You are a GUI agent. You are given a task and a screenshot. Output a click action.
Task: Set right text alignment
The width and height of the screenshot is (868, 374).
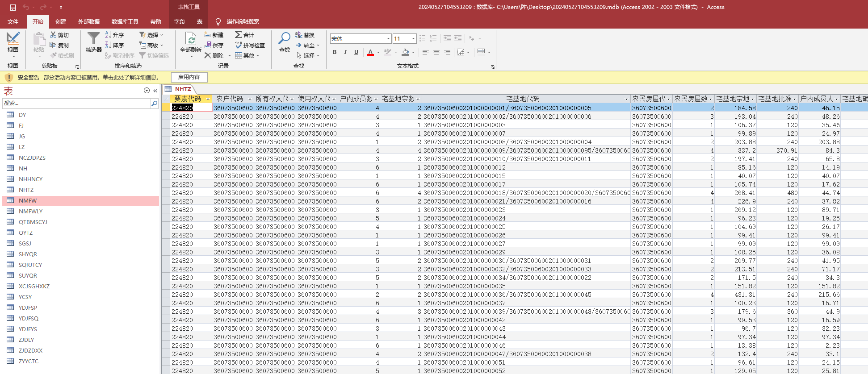(x=447, y=52)
